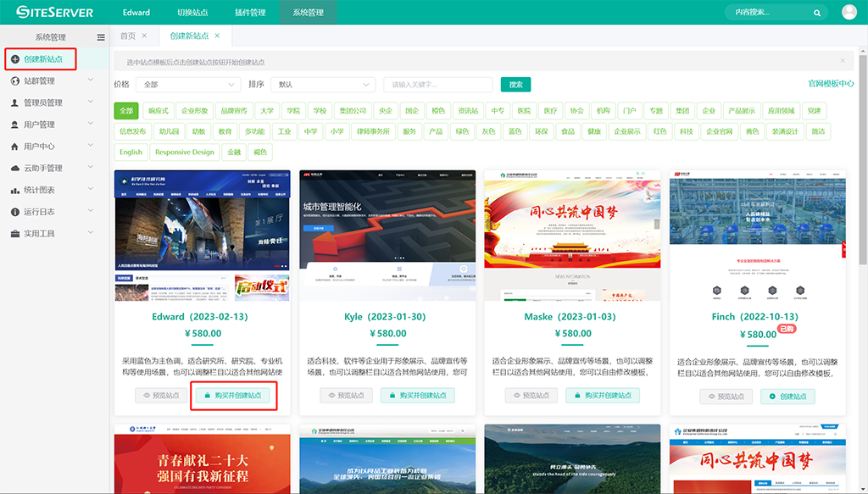This screenshot has width=868, height=494.
Task: Toggle the 响应式 filter tag
Action: (158, 111)
